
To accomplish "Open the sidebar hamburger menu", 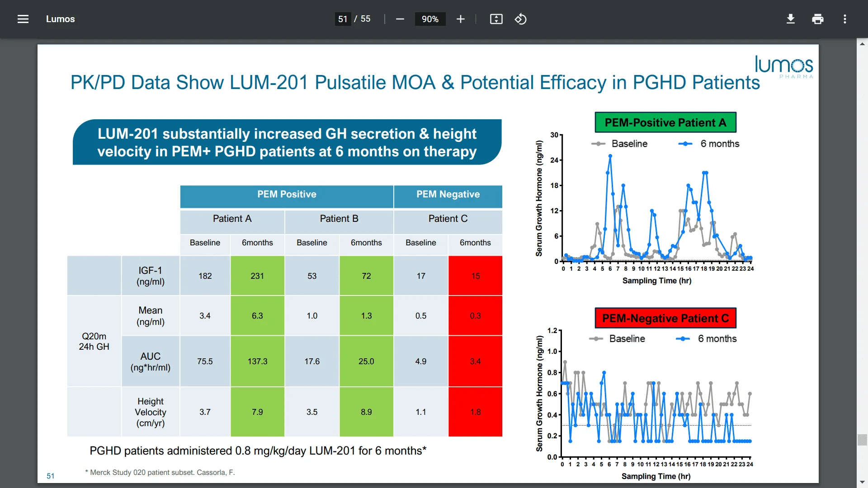I will [23, 19].
